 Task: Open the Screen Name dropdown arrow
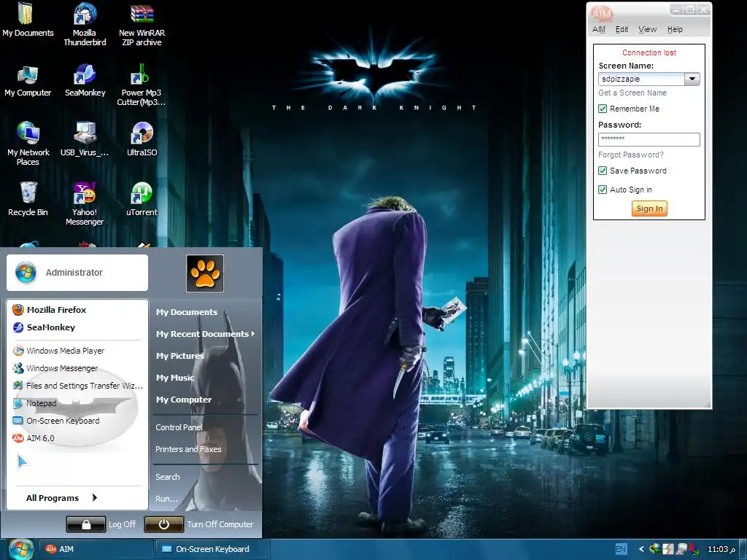(692, 79)
